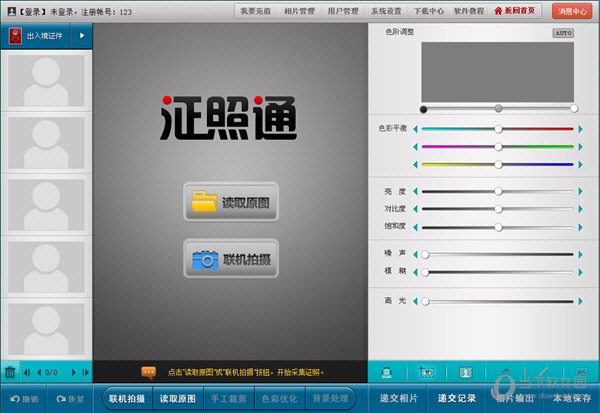Click 恢复 redo button
Image resolution: width=600 pixels, height=413 pixels.
tap(70, 399)
